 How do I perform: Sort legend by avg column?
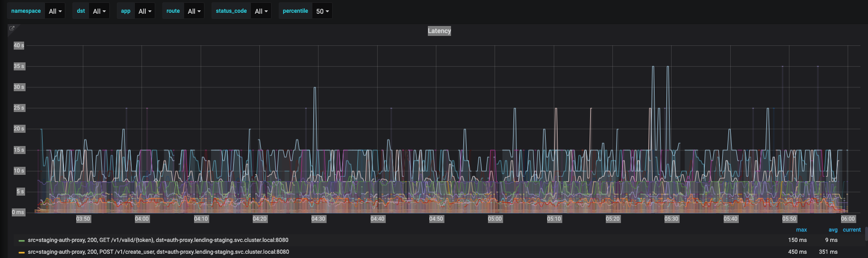pyautogui.click(x=833, y=230)
